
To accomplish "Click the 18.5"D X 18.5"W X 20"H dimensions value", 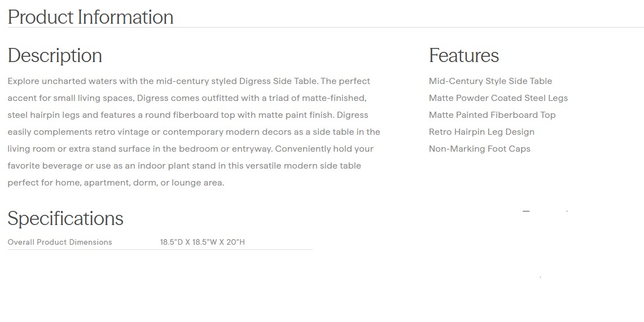I will [202, 242].
